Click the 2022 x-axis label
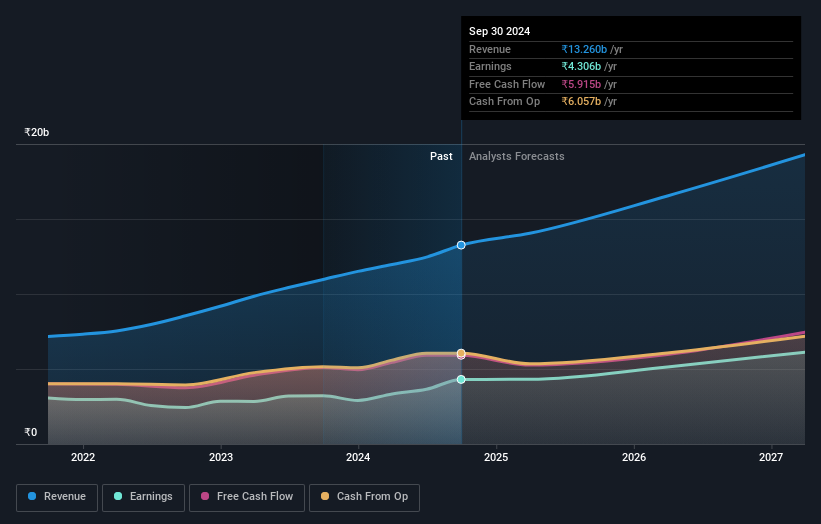Image resolution: width=821 pixels, height=524 pixels. coord(83,458)
